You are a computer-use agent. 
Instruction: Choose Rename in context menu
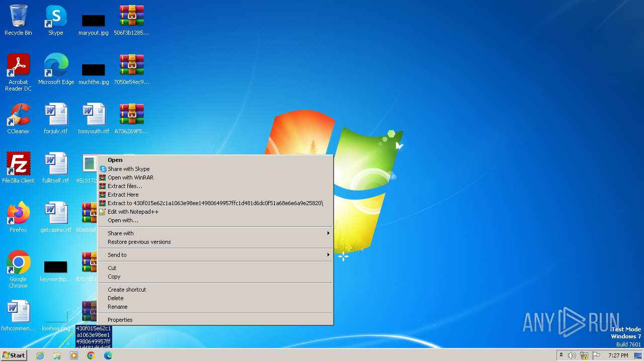click(x=215, y=307)
